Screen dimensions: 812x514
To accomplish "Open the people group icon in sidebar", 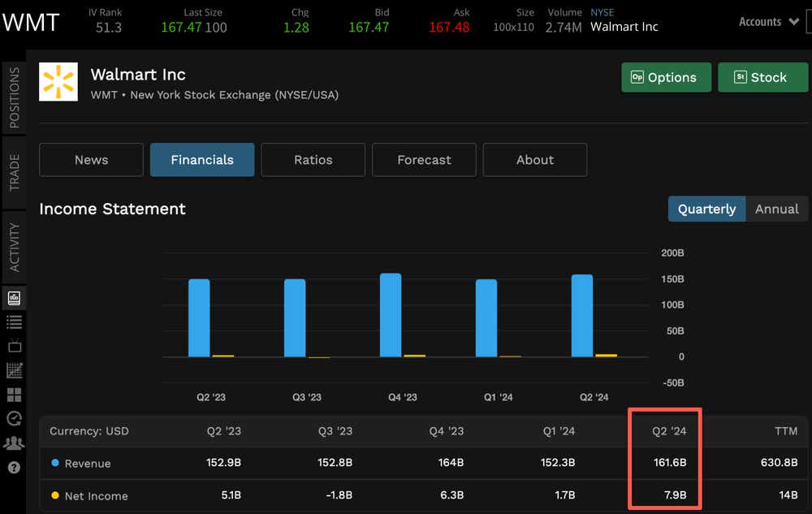I will (x=14, y=443).
